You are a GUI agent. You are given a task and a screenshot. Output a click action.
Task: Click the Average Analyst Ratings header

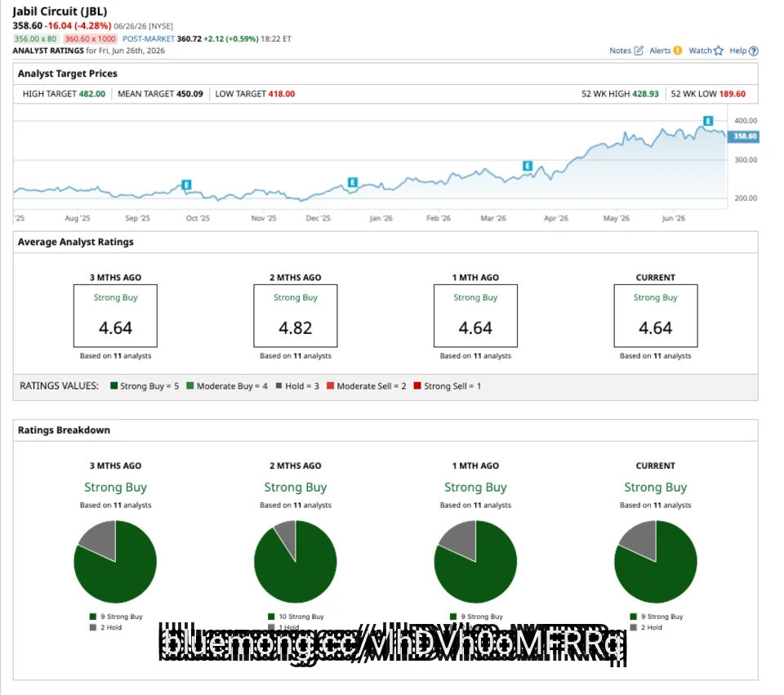coord(75,242)
